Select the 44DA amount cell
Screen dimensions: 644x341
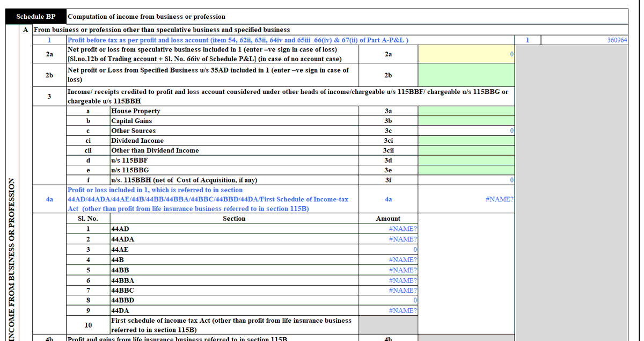pyautogui.click(x=388, y=310)
